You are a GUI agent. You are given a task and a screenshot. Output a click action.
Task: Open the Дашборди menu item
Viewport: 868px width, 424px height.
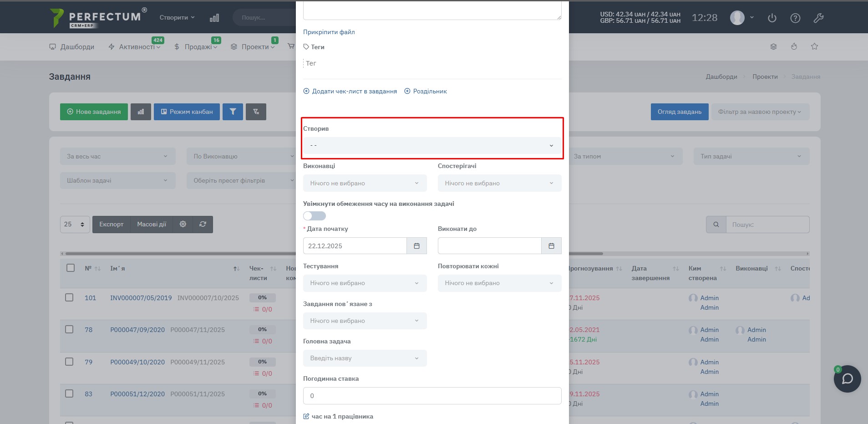click(x=72, y=47)
